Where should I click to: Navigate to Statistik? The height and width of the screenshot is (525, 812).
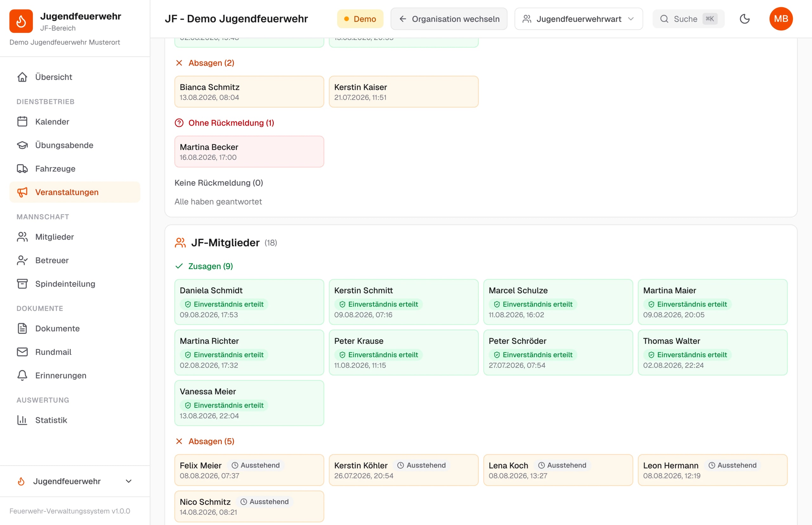[75, 420]
